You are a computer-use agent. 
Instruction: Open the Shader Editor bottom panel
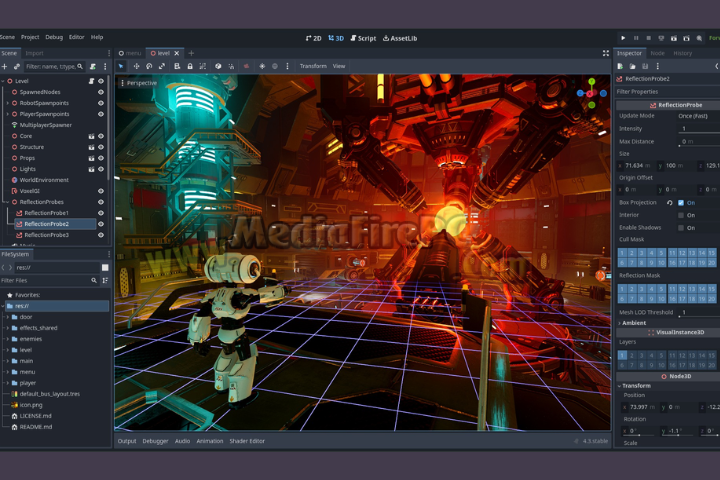247,441
